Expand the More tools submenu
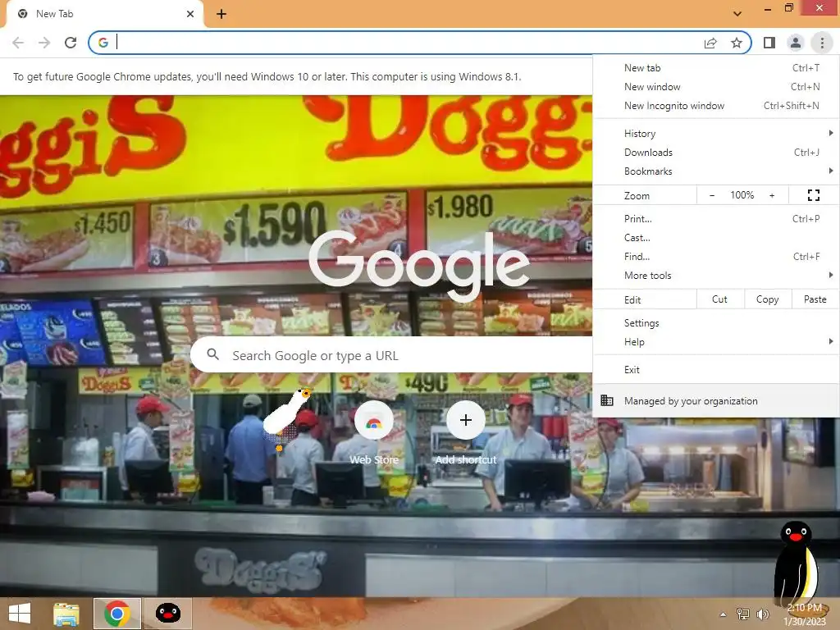This screenshot has height=630, width=840. [x=716, y=276]
